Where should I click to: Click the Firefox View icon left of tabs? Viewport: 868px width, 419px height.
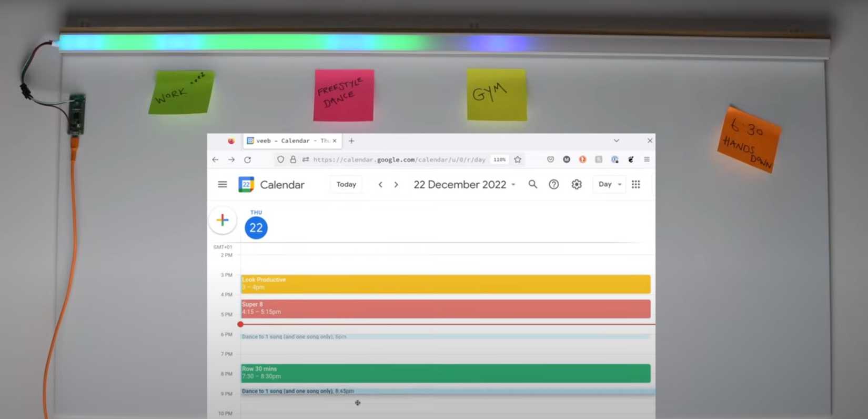[x=231, y=141]
